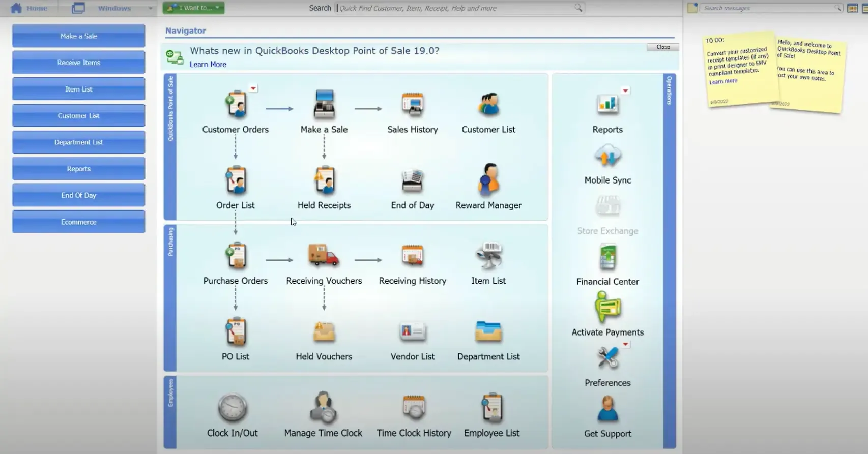Viewport: 868px width, 454px height.
Task: Click the Customer List sidebar button
Action: click(x=79, y=116)
